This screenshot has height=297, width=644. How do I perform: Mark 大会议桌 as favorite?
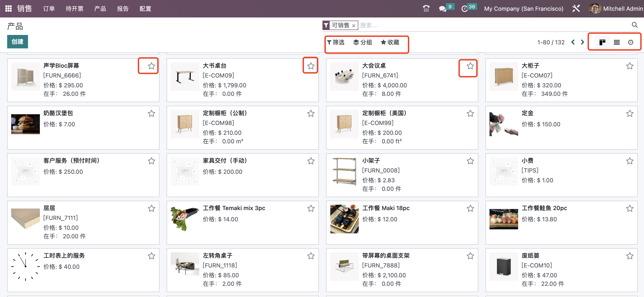pyautogui.click(x=470, y=67)
